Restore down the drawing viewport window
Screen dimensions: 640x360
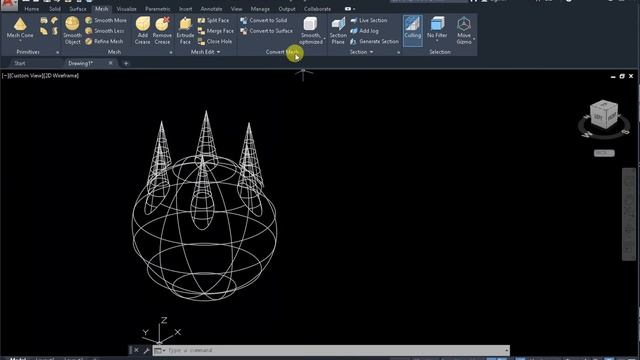[x=622, y=76]
